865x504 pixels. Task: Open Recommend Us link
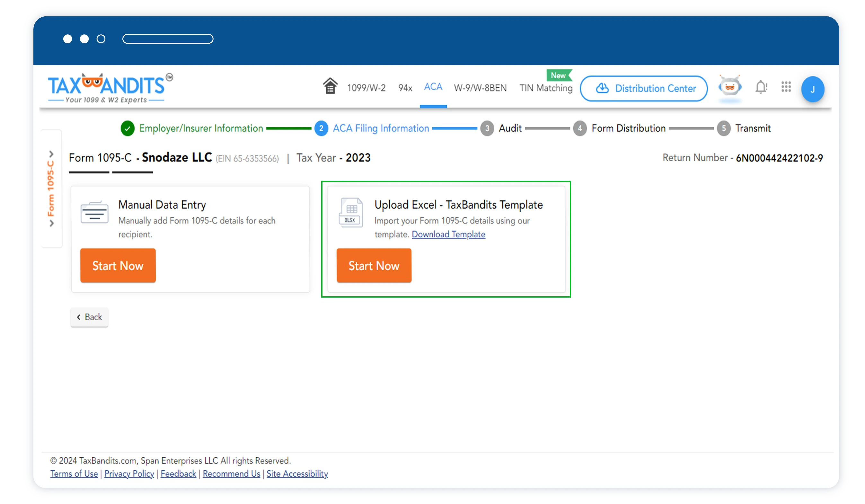[x=231, y=474]
